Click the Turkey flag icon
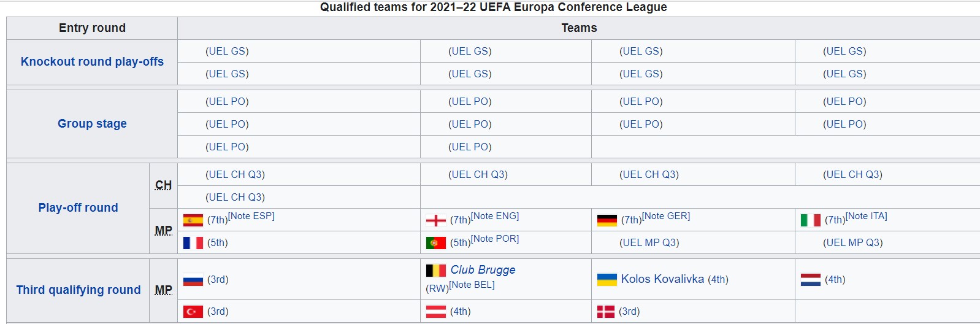Viewport: 980px width, 324px height. tap(193, 312)
